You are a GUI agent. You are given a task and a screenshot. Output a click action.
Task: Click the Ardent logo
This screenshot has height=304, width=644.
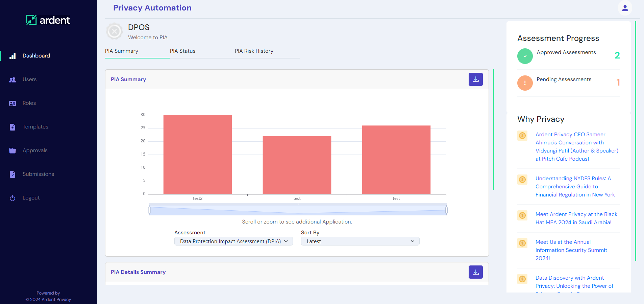[x=48, y=20]
